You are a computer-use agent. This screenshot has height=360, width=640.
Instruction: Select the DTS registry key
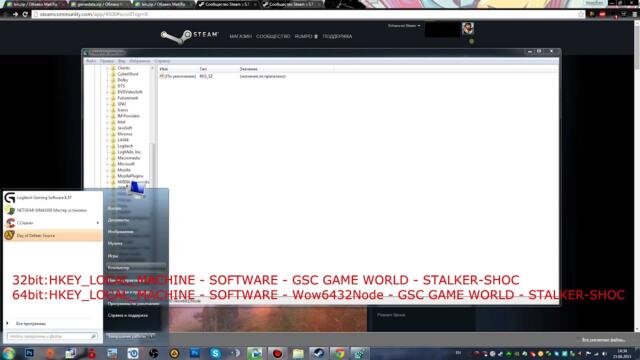click(121, 86)
